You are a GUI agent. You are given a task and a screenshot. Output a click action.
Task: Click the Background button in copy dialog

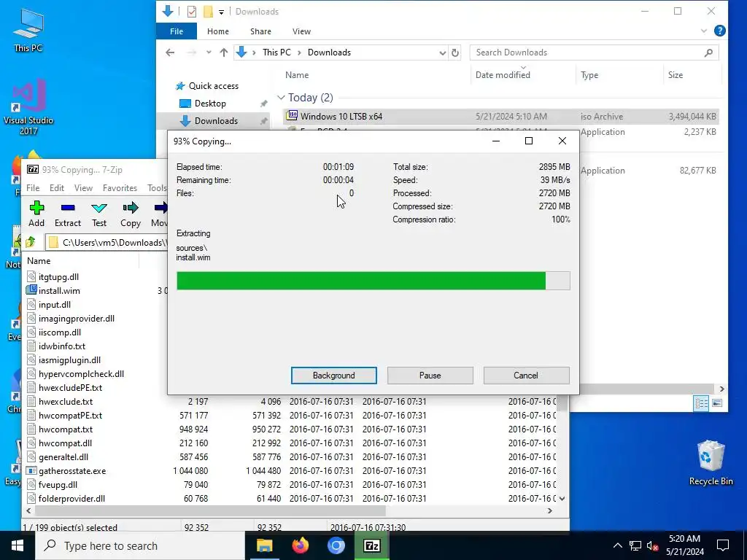tap(333, 376)
